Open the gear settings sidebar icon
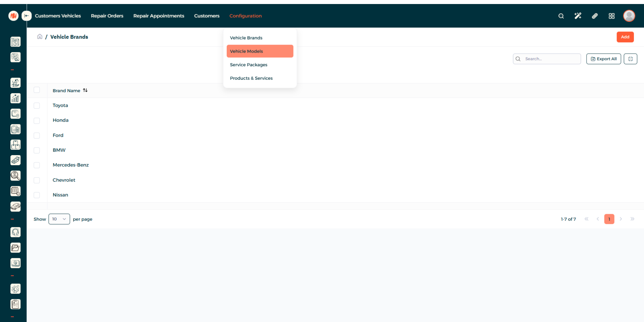Image resolution: width=644 pixels, height=322 pixels. (15, 289)
